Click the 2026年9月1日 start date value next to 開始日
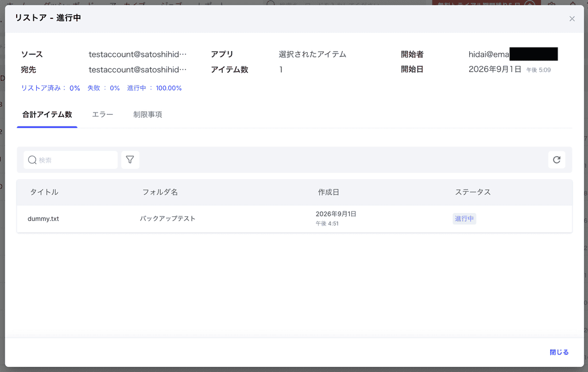Viewport: 588px width, 372px height. pyautogui.click(x=494, y=69)
